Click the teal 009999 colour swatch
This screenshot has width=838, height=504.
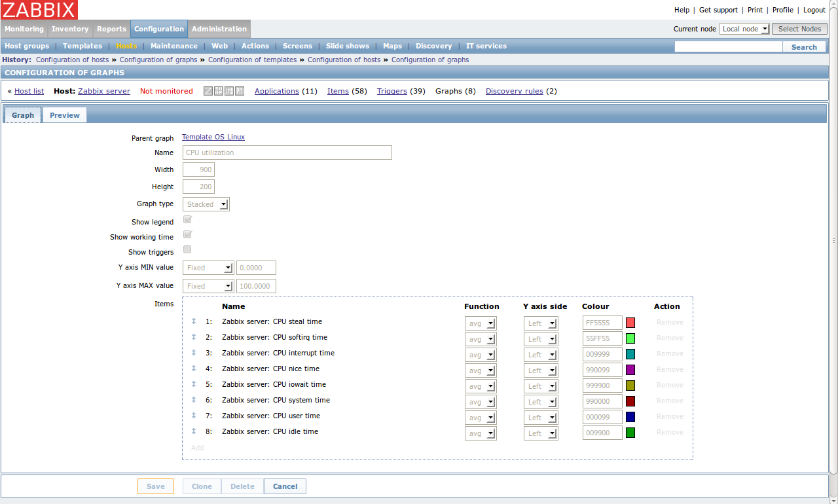[630, 354]
